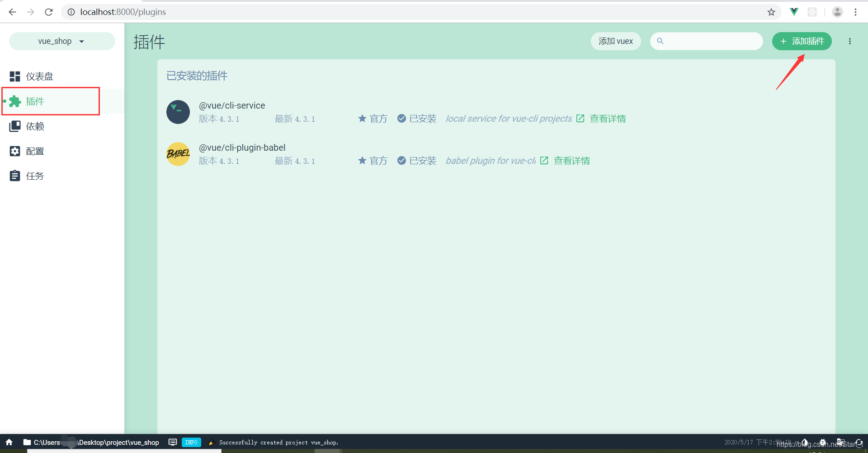Click the 已安装 checkmark for cli-service
This screenshot has width=868, height=453.
coord(401,119)
